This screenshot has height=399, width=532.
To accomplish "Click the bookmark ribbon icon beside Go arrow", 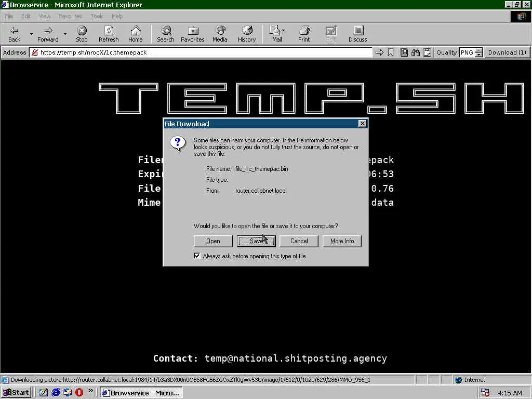I will point(391,52).
